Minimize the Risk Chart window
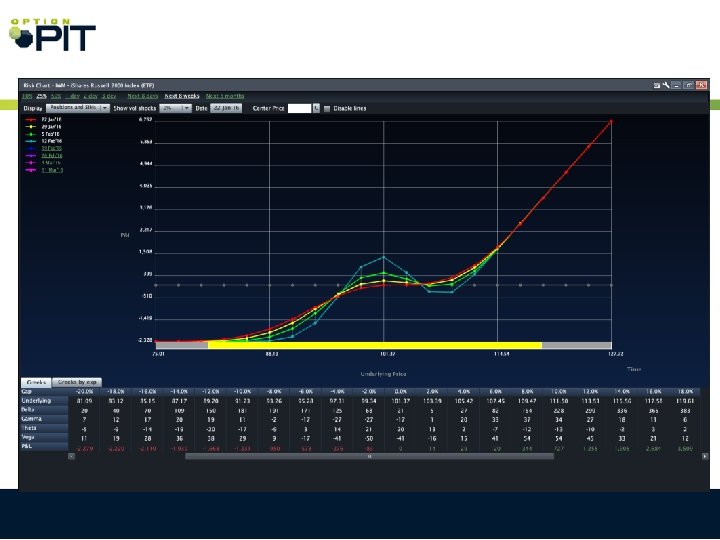 [676, 85]
